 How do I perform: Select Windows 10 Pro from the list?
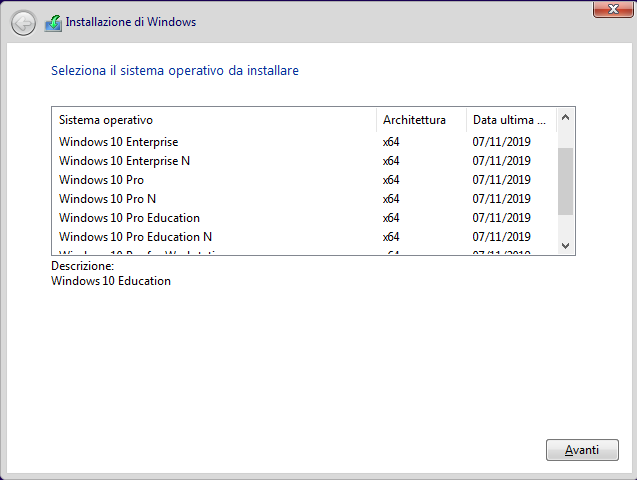(304, 180)
